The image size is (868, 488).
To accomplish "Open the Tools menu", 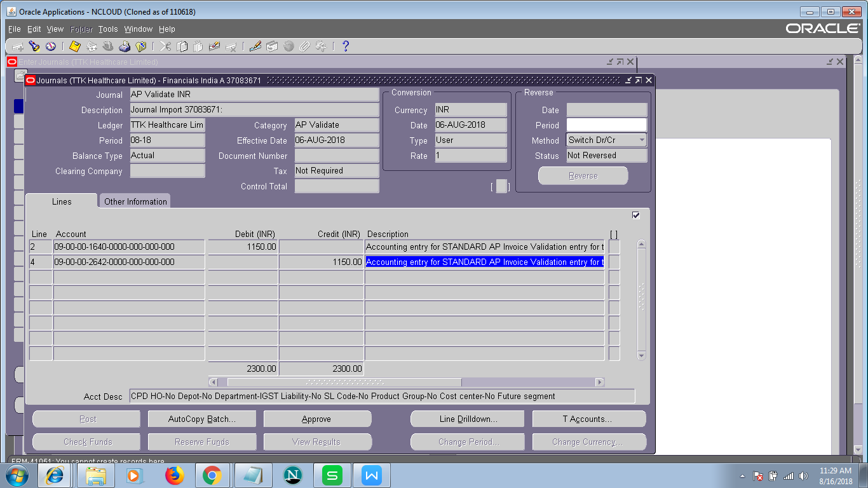I will click(x=108, y=29).
